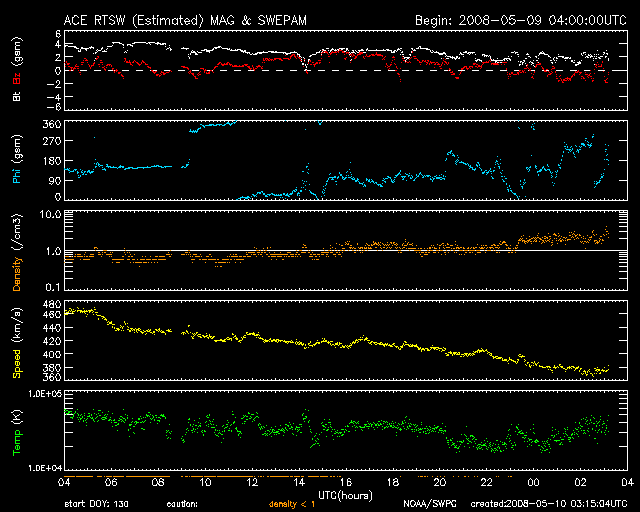Click tick label "440" on the Speed axis
This screenshot has height=512, width=640.
tap(52, 328)
